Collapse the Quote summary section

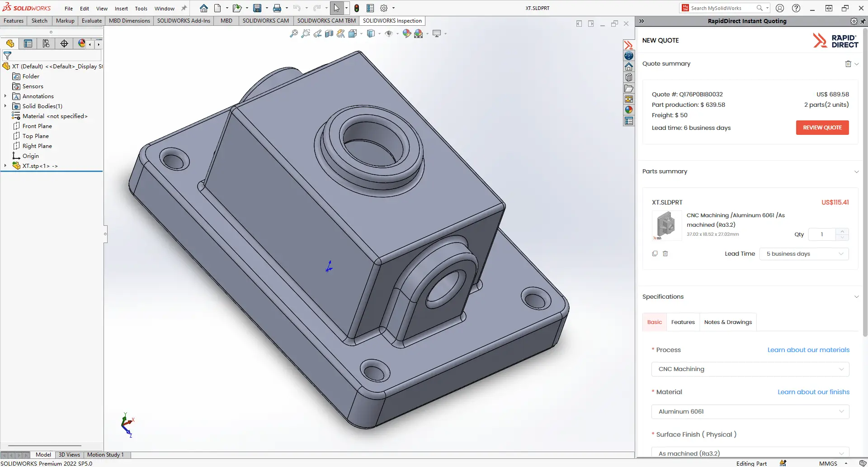coord(857,64)
